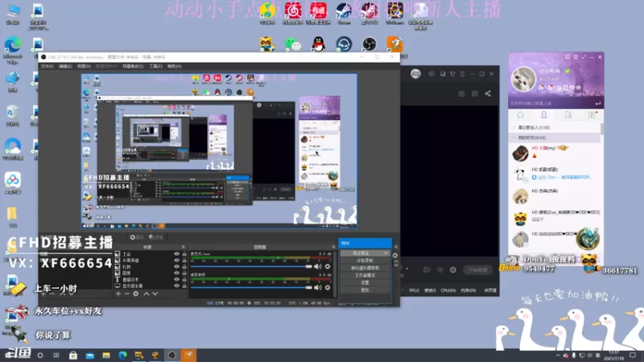
Task: Open the red NetEase Music desktop shortcut
Action: [x=293, y=14]
